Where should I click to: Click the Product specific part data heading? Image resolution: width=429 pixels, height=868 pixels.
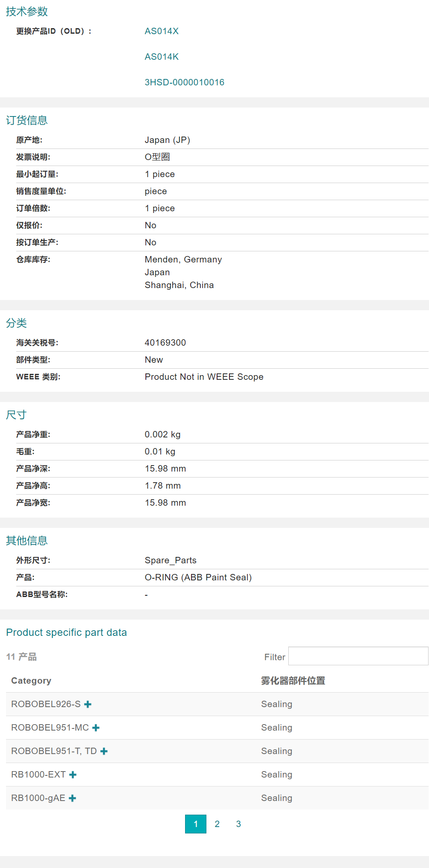(x=67, y=632)
